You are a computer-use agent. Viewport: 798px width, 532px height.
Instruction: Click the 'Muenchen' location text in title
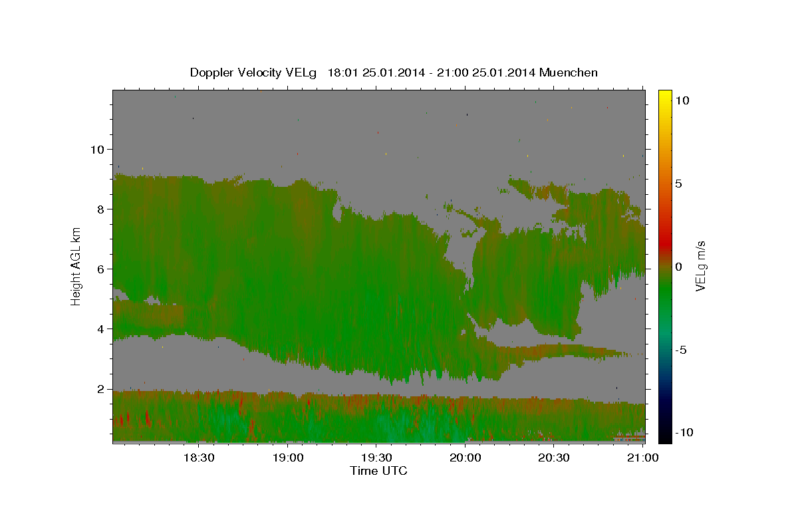[569, 72]
